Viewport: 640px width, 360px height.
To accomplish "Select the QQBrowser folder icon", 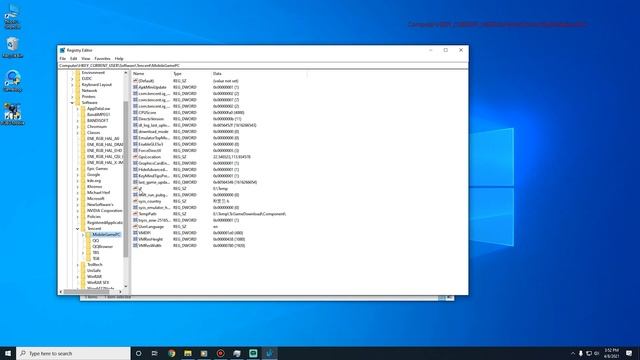I will click(88, 247).
